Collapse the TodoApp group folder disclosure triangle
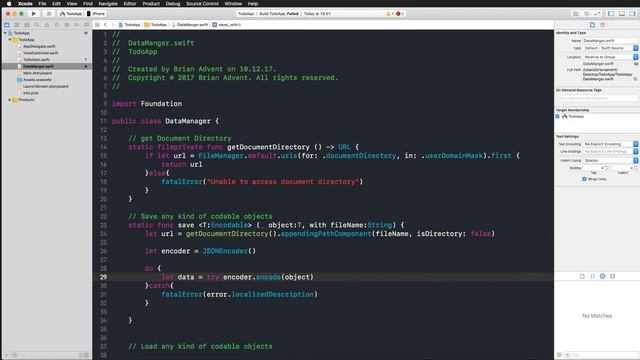640x360 pixels. [x=10, y=40]
